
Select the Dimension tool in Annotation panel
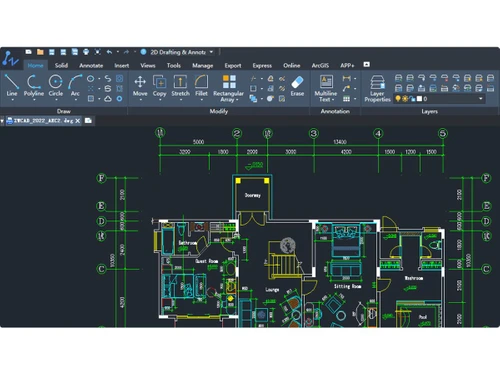346,78
